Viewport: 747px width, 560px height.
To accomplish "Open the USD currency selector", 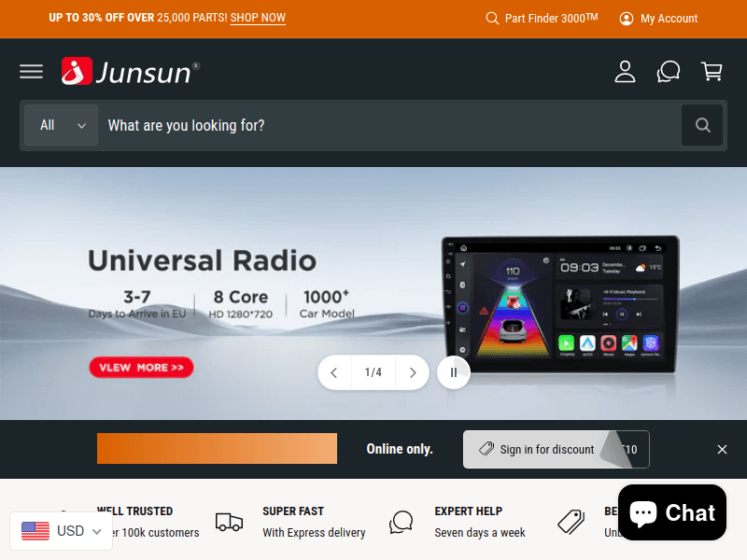I will tap(62, 531).
